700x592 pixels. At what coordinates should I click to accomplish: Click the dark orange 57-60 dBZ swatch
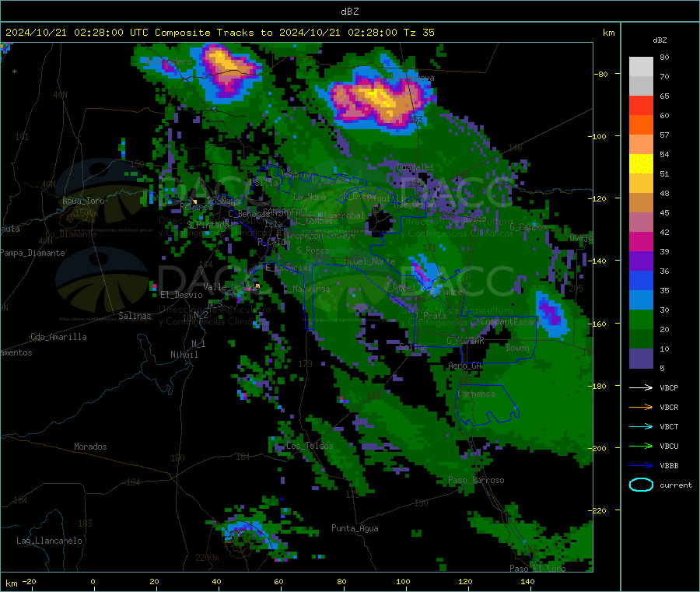click(x=641, y=125)
